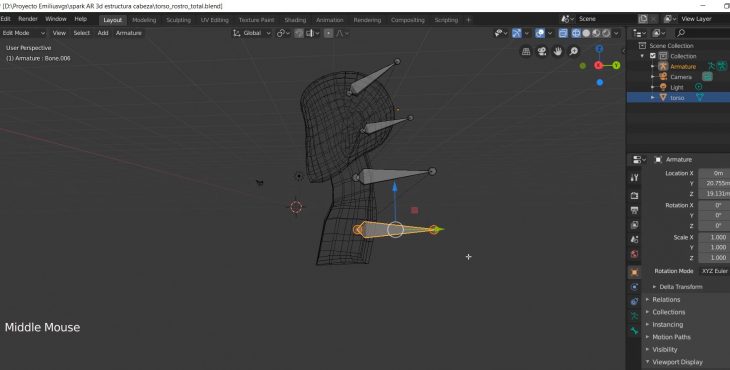Open the Window menu

[x=56, y=19]
